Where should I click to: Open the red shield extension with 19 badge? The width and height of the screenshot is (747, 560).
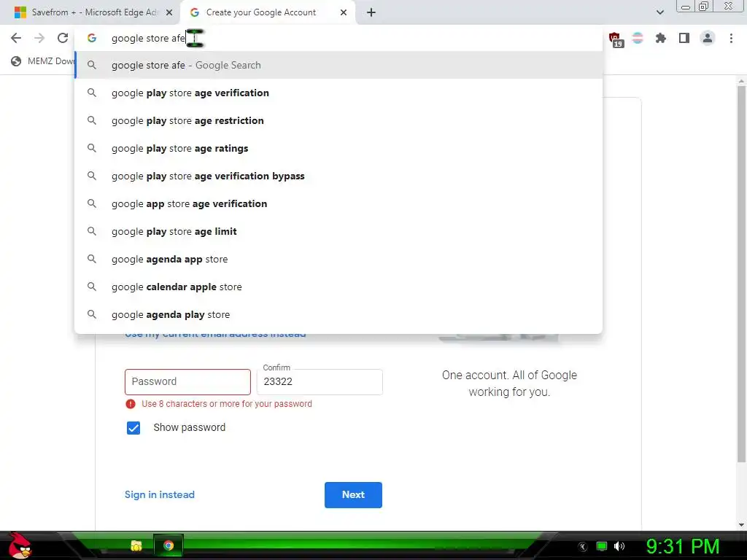pyautogui.click(x=615, y=39)
